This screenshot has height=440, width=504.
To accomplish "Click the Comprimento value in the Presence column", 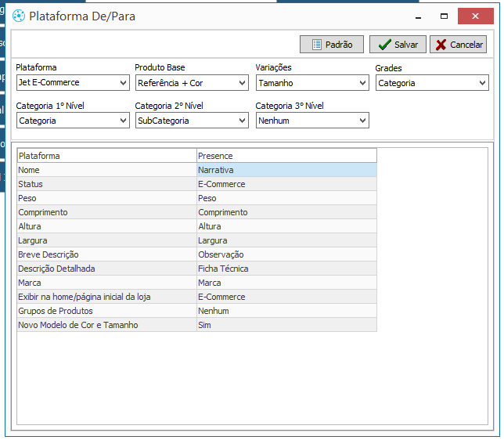I will click(x=286, y=212).
